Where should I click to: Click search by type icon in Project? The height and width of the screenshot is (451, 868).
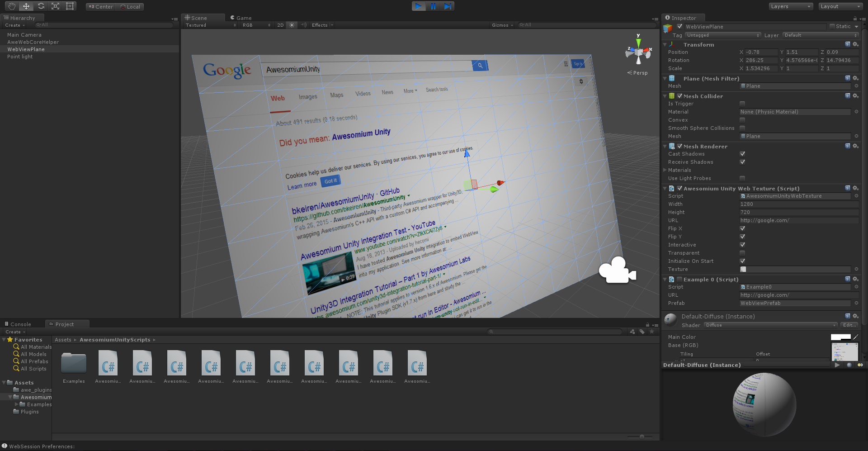[x=632, y=332]
